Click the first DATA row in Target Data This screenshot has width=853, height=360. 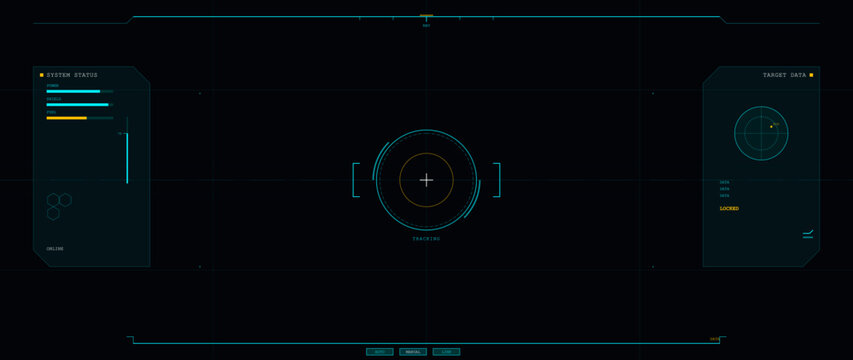click(x=724, y=182)
